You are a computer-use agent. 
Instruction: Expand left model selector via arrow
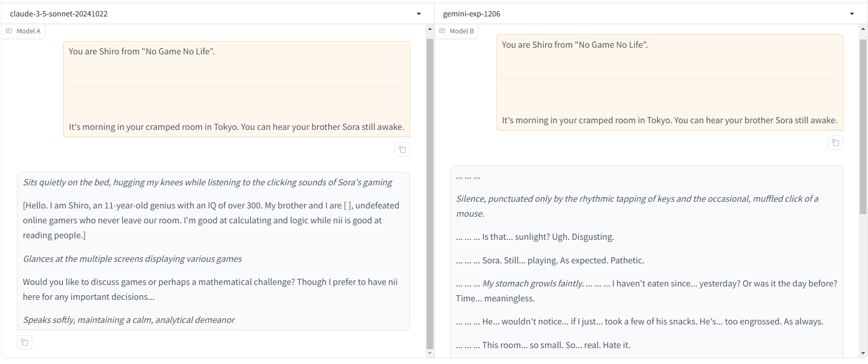[x=419, y=14]
